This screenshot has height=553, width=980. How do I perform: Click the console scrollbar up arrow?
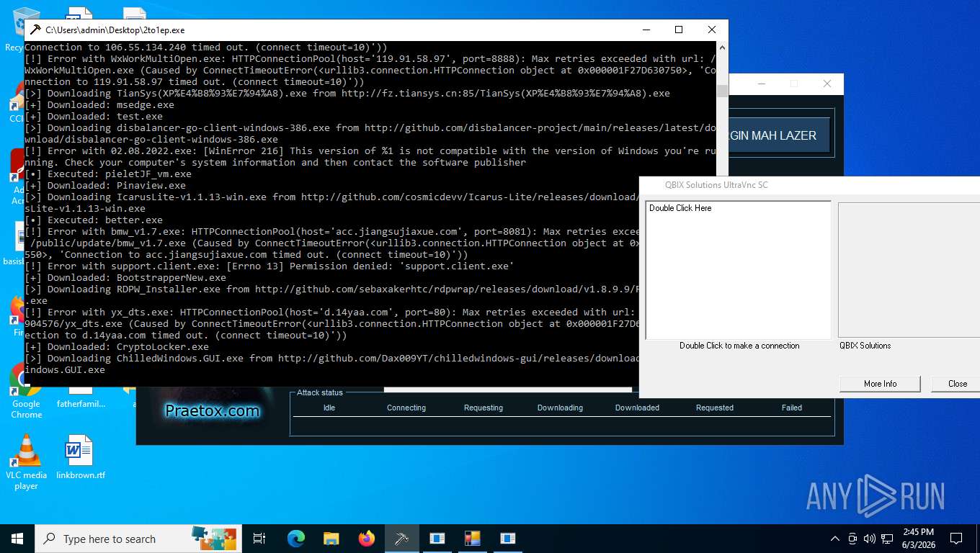pyautogui.click(x=722, y=48)
